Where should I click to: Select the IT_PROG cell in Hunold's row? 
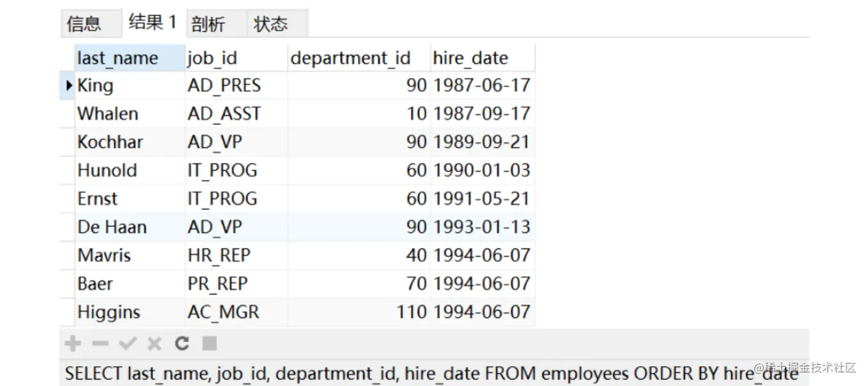click(222, 171)
